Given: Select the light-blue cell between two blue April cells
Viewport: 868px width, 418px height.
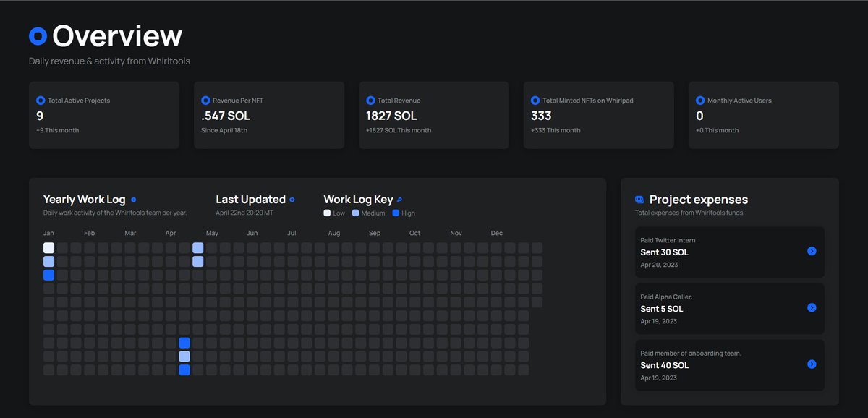Looking at the screenshot, I should 184,357.
